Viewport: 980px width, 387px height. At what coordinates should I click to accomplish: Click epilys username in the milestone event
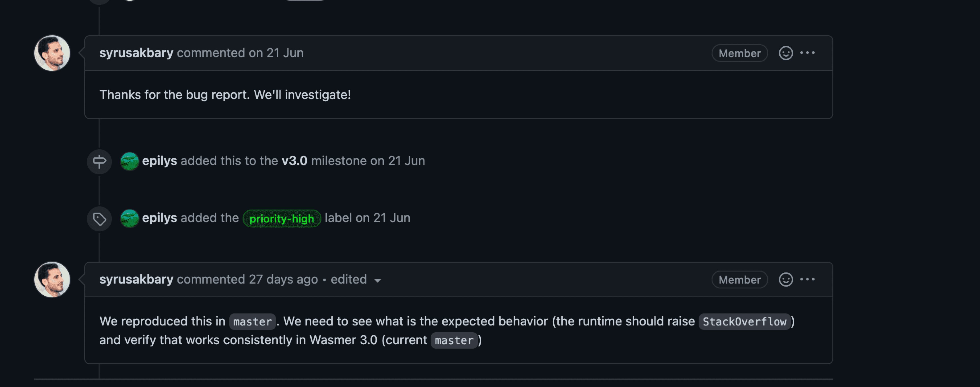pos(159,161)
